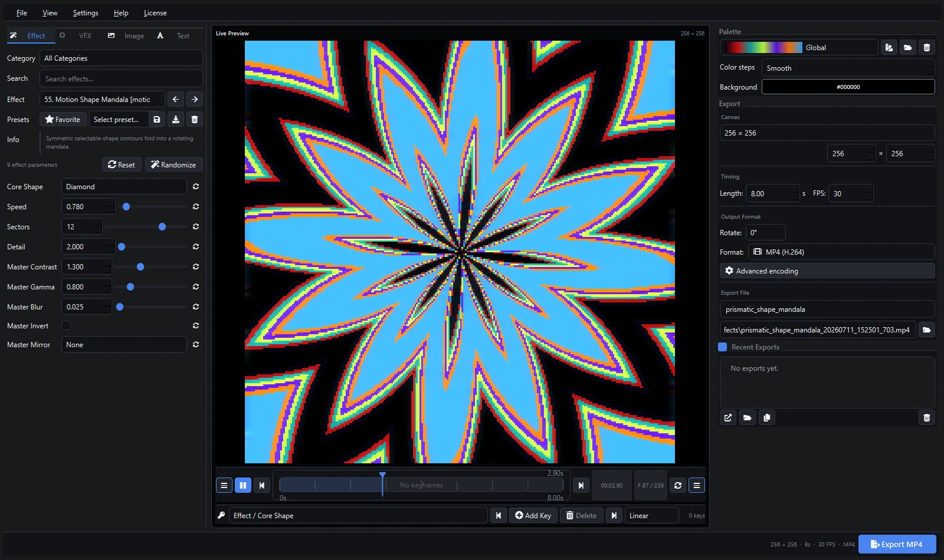Click Export MP4 button

click(x=897, y=545)
